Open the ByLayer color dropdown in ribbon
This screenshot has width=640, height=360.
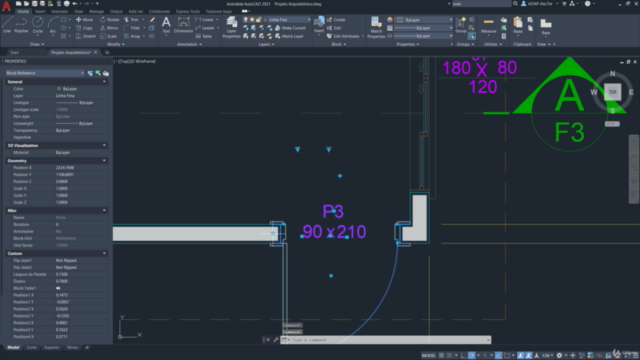pos(425,20)
